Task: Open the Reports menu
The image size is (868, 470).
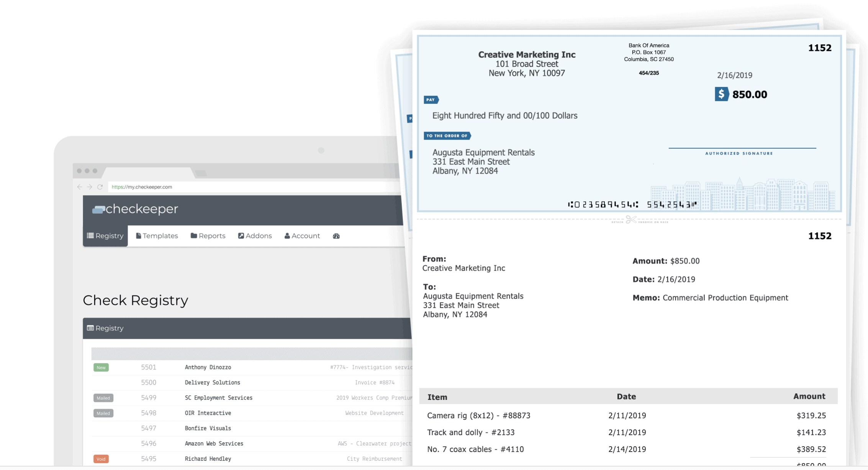Action: (x=208, y=236)
